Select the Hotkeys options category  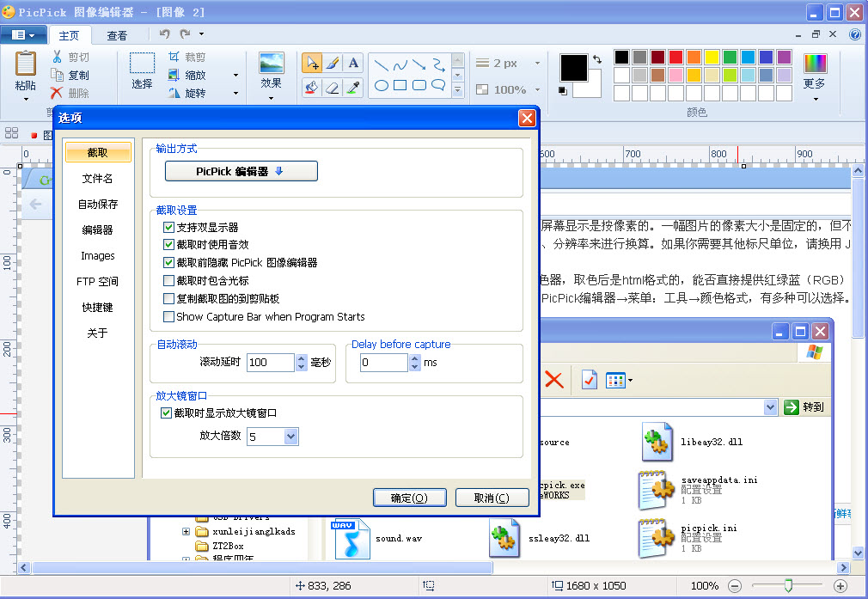[98, 308]
